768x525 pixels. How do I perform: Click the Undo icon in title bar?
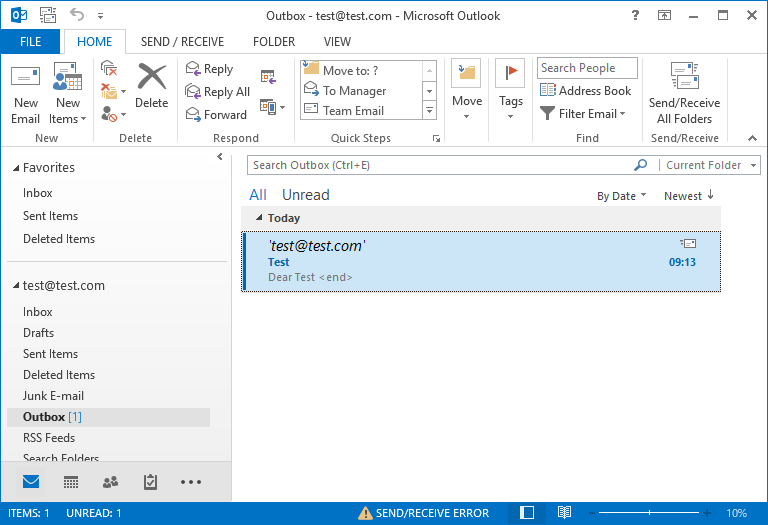[77, 15]
